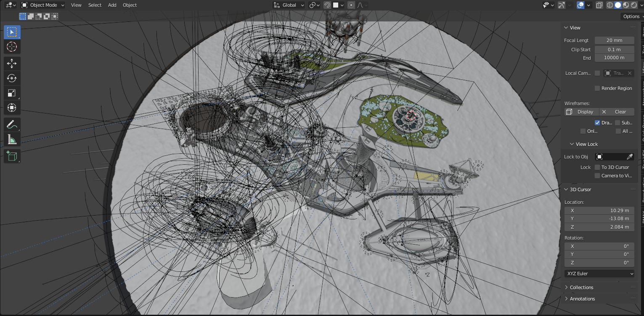
Task: Toggle the Local Camera checkbox
Action: (597, 73)
